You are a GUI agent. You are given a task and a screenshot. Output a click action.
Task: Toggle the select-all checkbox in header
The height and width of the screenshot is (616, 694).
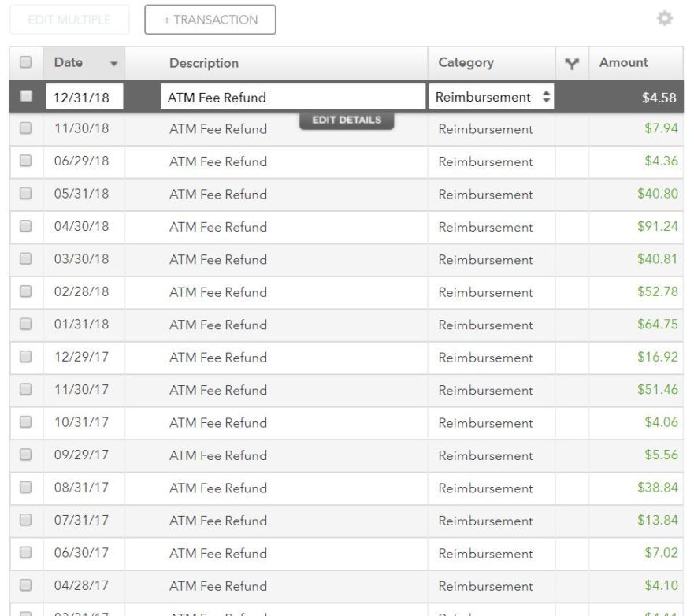pyautogui.click(x=26, y=62)
